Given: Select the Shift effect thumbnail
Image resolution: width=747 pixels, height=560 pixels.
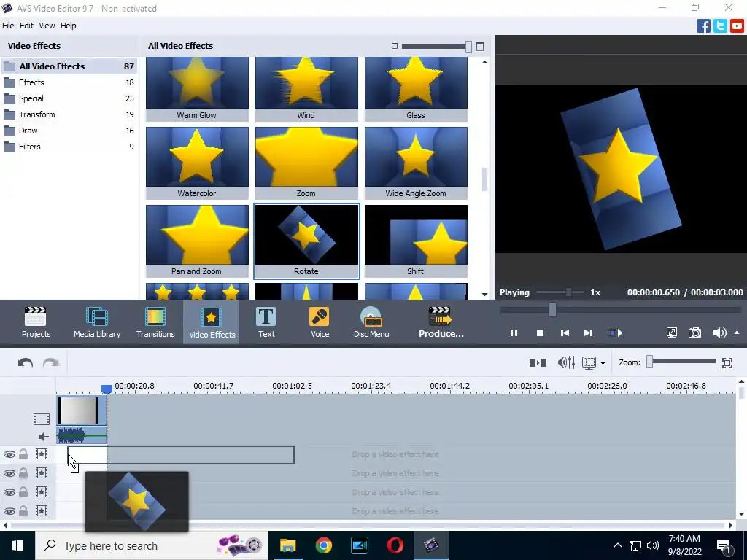Looking at the screenshot, I should [416, 241].
